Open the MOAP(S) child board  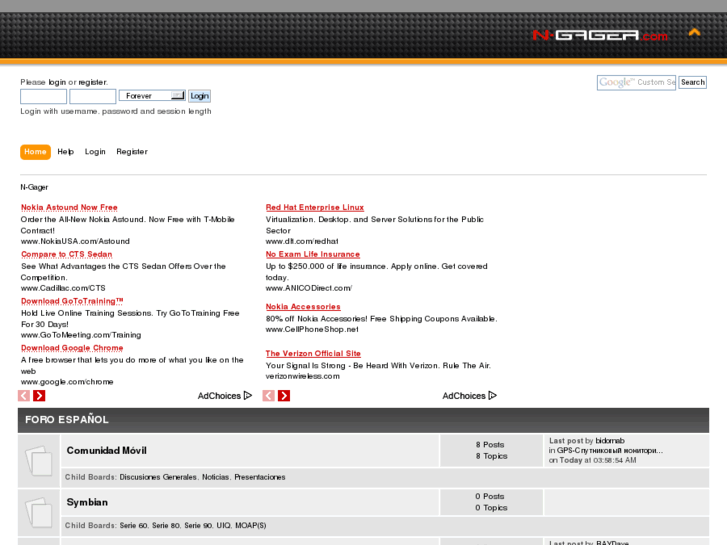251,526
